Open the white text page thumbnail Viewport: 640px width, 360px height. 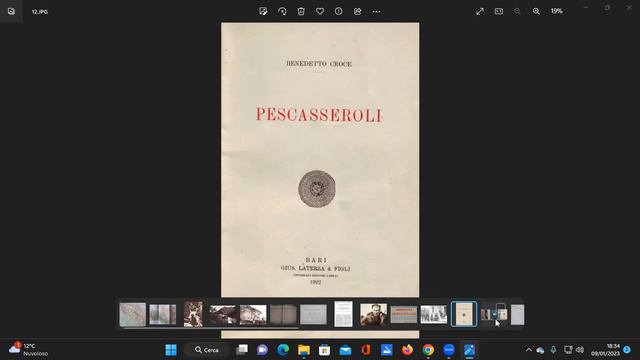pyautogui.click(x=343, y=314)
